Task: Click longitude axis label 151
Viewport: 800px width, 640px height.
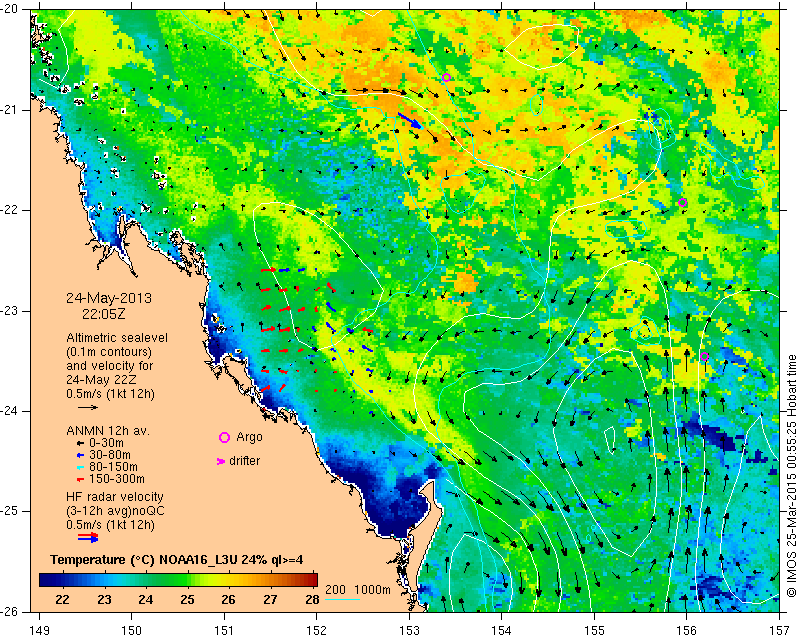Action: [224, 631]
